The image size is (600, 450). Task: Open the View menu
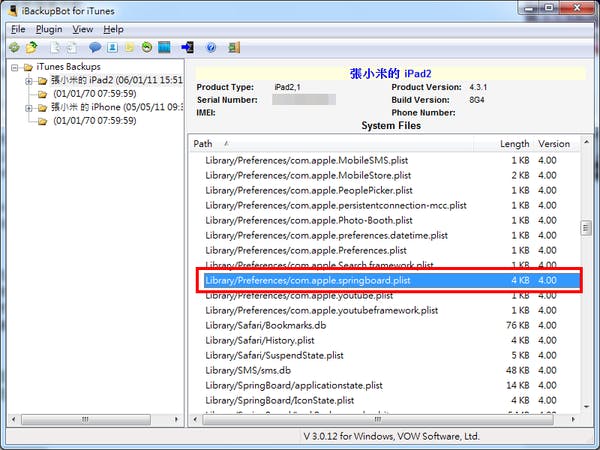click(x=83, y=29)
